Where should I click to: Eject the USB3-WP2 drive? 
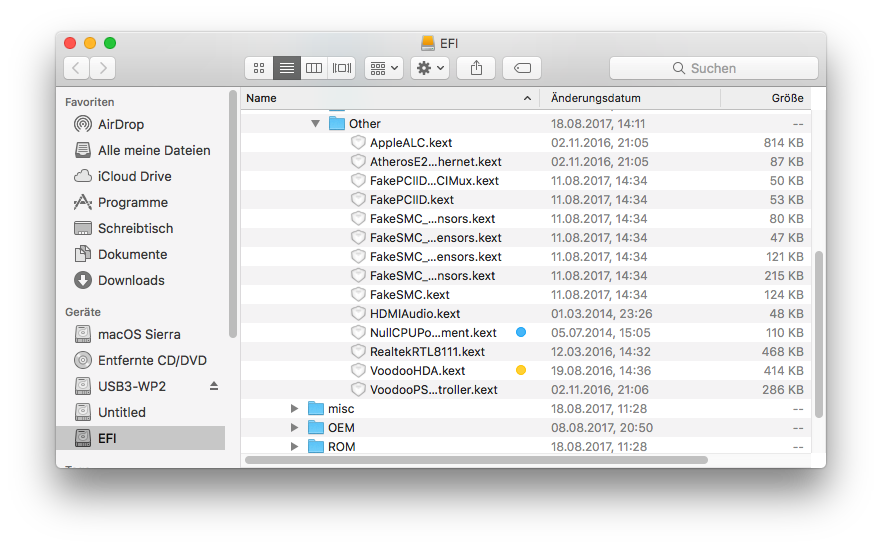(x=214, y=386)
